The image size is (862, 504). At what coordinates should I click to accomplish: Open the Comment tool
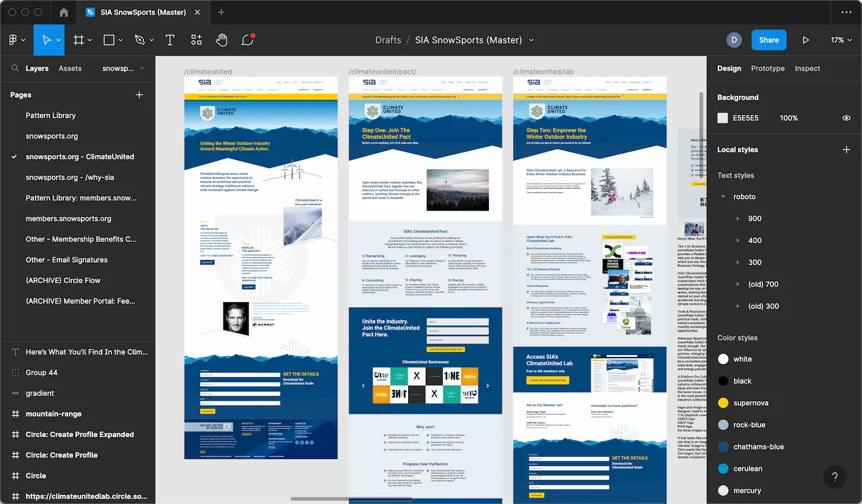pyautogui.click(x=248, y=40)
